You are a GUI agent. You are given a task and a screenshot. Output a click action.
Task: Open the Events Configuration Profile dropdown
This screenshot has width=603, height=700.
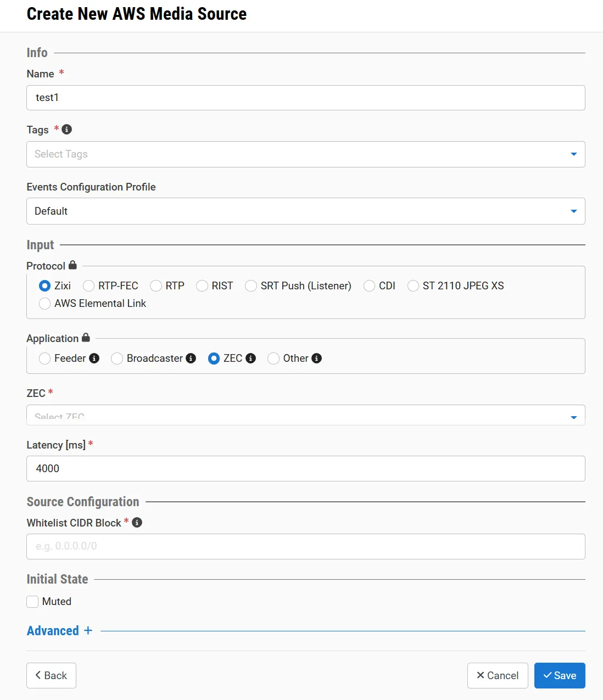click(306, 211)
